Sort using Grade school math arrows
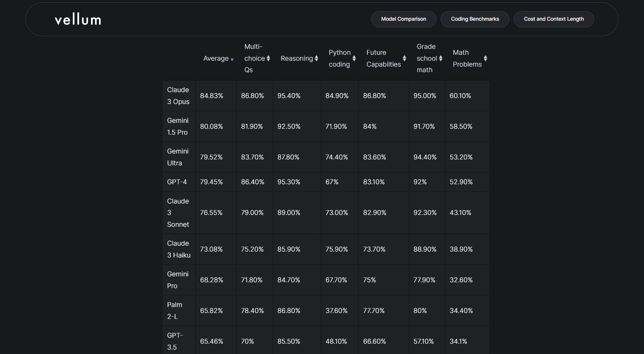644x354 pixels. click(x=441, y=58)
